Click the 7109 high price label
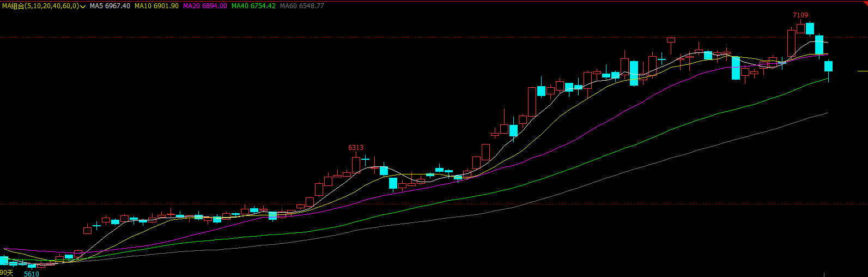Viewport: 868px width, 277px height. click(x=800, y=15)
